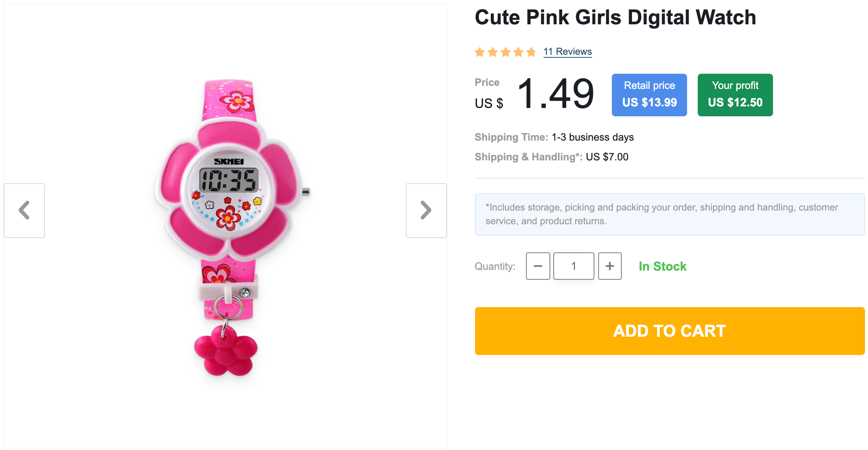This screenshot has width=868, height=450.
Task: Click the watch's digital 10:35 display
Action: pos(229,180)
